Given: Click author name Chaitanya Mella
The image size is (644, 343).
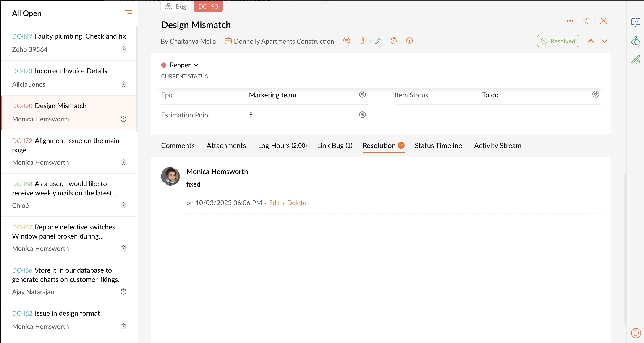Looking at the screenshot, I should pyautogui.click(x=193, y=41).
